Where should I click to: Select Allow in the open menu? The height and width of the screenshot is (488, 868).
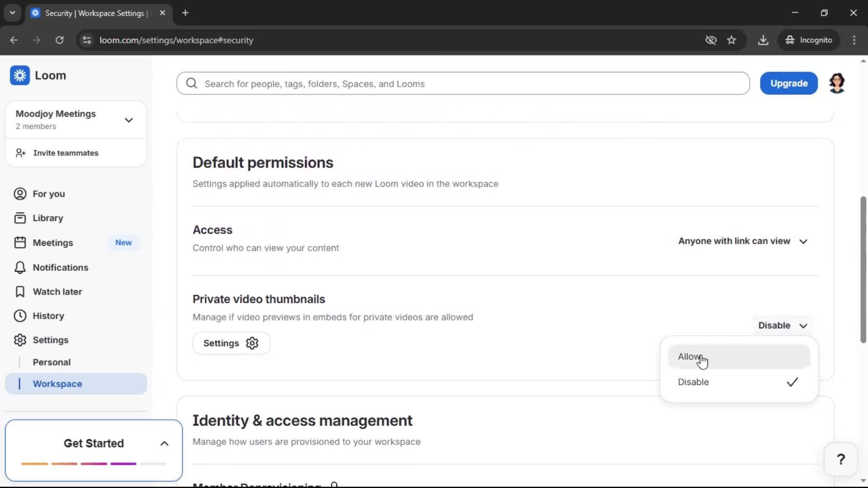pos(689,357)
